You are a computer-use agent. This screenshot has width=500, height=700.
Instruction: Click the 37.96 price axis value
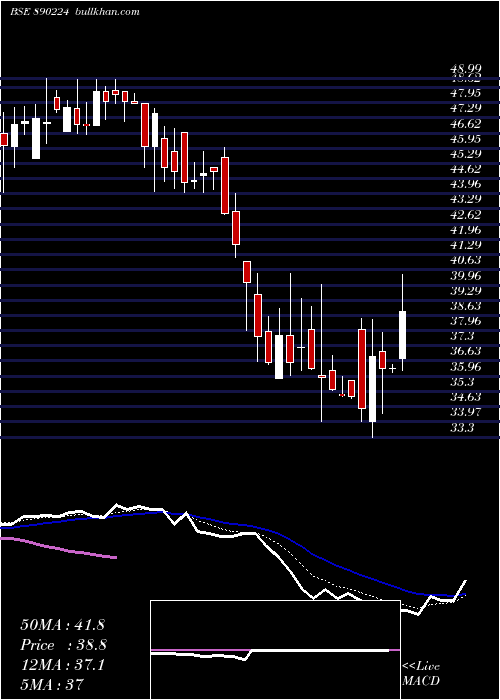click(x=466, y=321)
